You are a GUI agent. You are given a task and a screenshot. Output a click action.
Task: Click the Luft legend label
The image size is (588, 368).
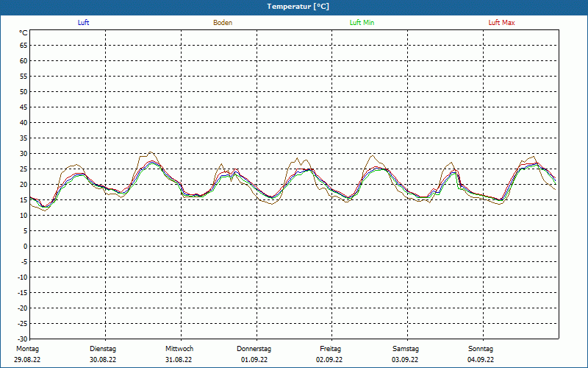pyautogui.click(x=83, y=23)
